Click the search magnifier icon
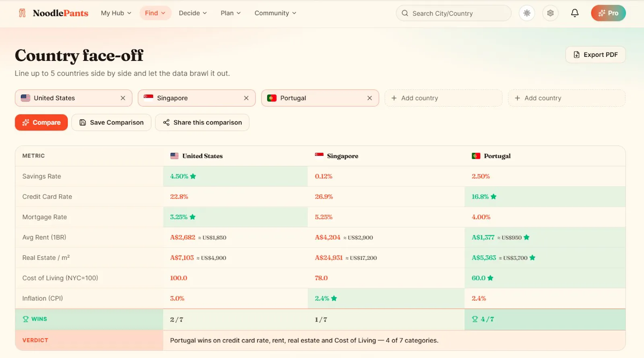The width and height of the screenshot is (644, 358). (x=405, y=13)
